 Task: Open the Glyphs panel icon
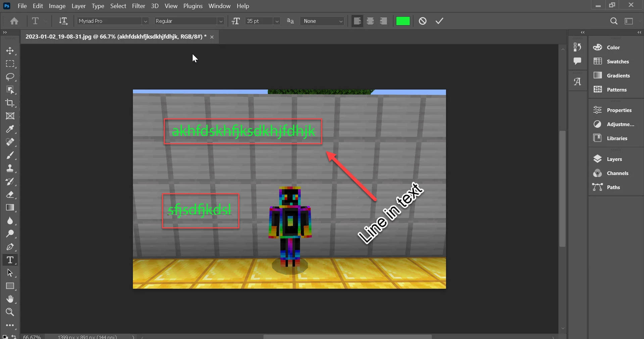(x=577, y=81)
